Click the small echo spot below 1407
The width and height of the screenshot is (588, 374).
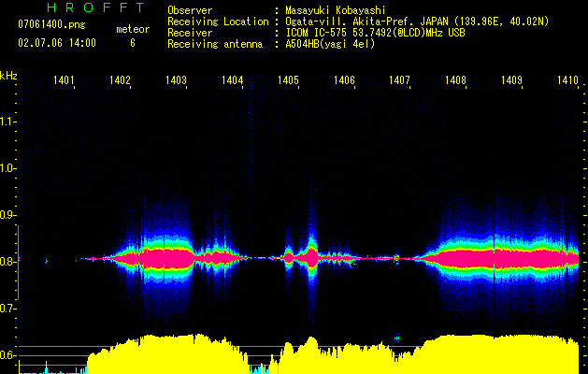[396, 338]
